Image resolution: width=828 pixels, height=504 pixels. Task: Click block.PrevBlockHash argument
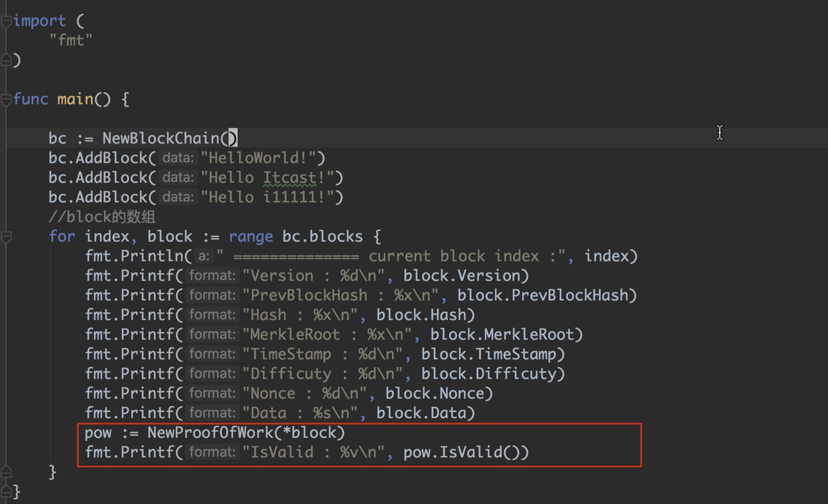click(x=543, y=295)
